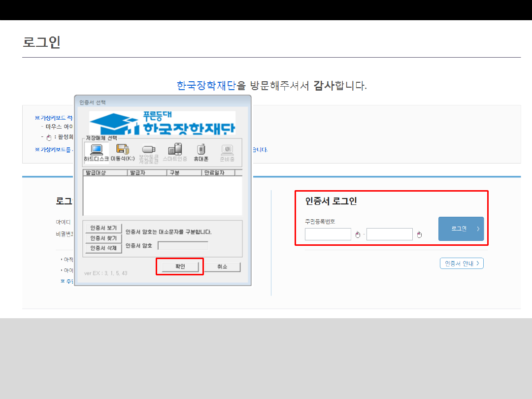This screenshot has width=532, height=399.
Task: Sort certificates by 발급대상 column header
Action: coord(105,173)
